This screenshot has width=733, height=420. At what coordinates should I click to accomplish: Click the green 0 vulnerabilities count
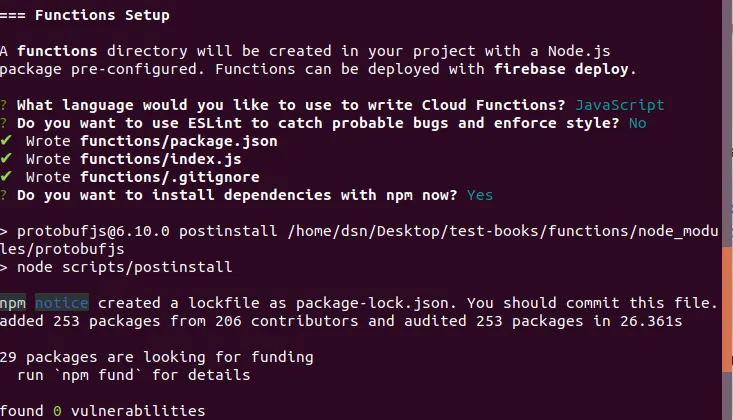[57, 411]
